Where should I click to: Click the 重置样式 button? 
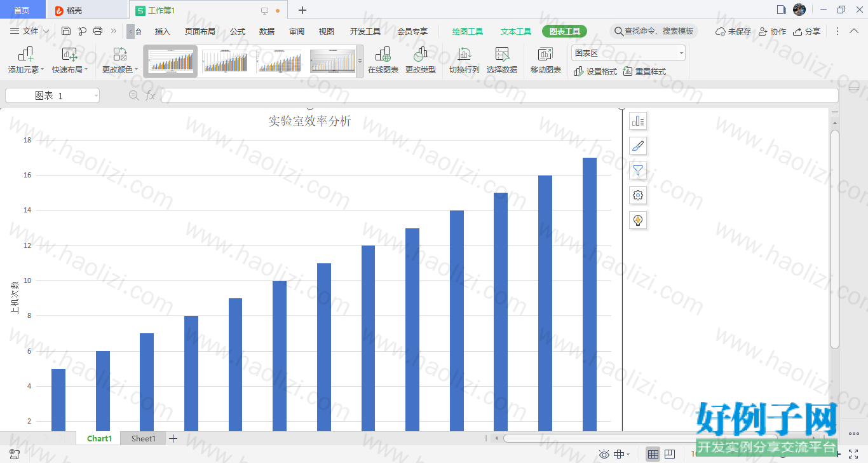(x=644, y=72)
